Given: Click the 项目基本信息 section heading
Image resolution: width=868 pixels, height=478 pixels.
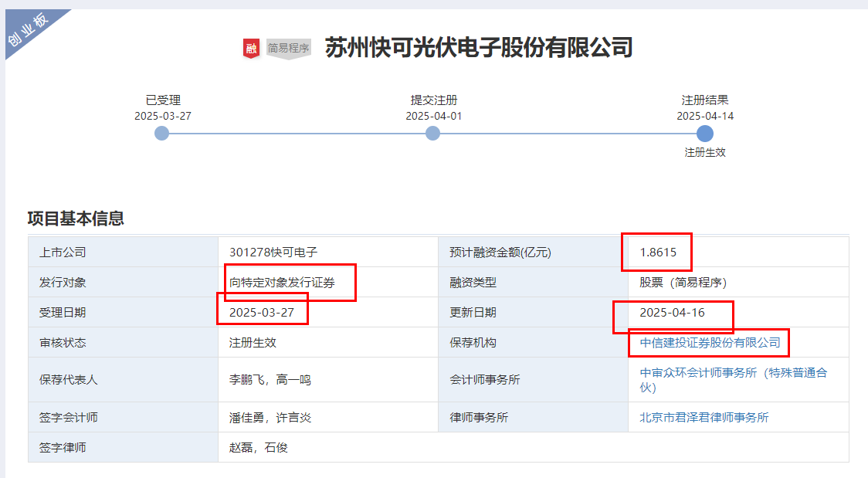Looking at the screenshot, I should [x=76, y=219].
